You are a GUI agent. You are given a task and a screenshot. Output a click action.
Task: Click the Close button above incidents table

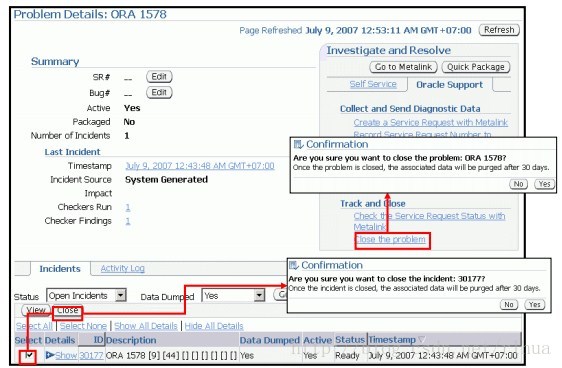coord(67,310)
